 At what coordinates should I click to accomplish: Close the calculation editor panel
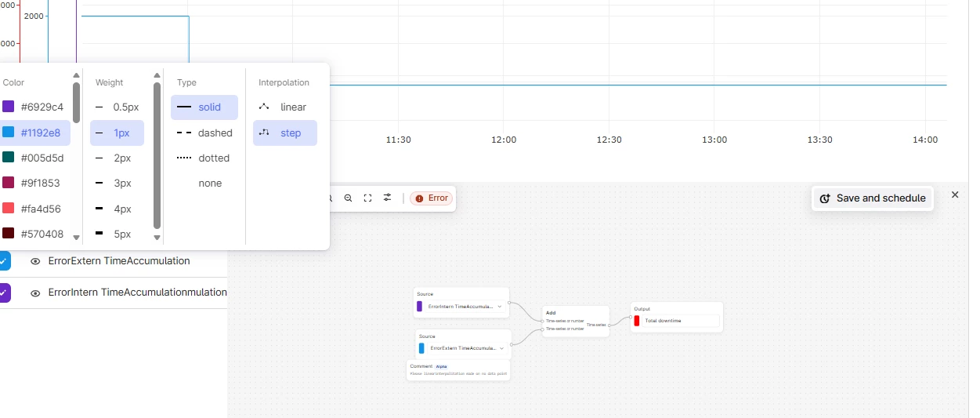(955, 194)
